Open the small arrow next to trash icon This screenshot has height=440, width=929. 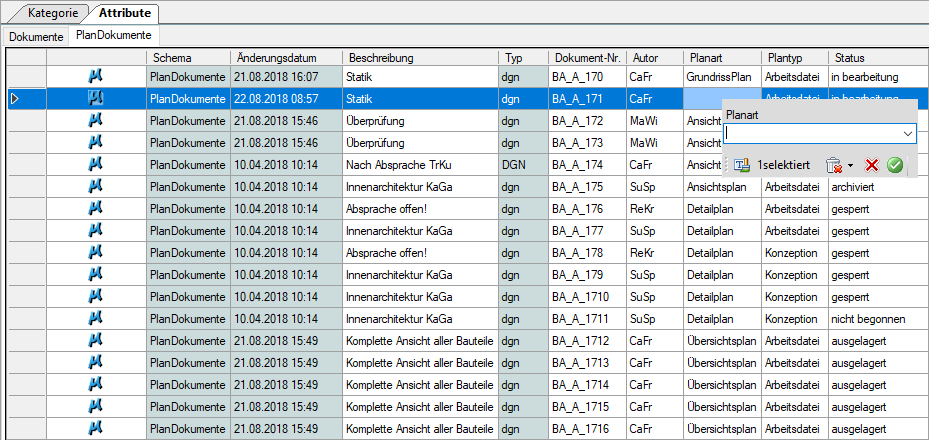click(850, 166)
